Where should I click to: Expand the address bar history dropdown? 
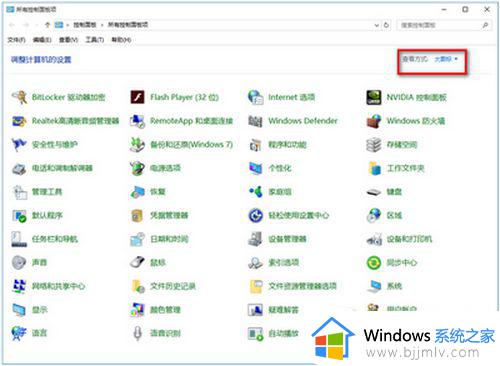(x=376, y=25)
